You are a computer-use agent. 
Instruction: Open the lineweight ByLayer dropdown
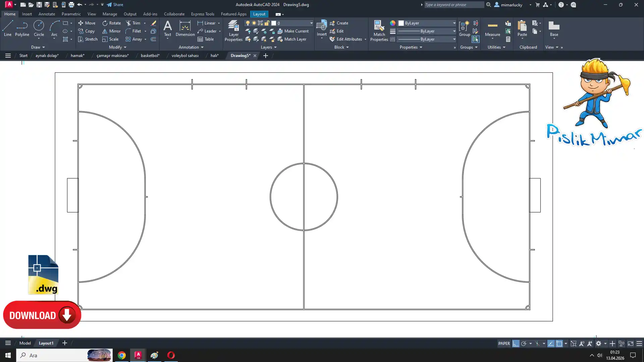pyautogui.click(x=454, y=31)
